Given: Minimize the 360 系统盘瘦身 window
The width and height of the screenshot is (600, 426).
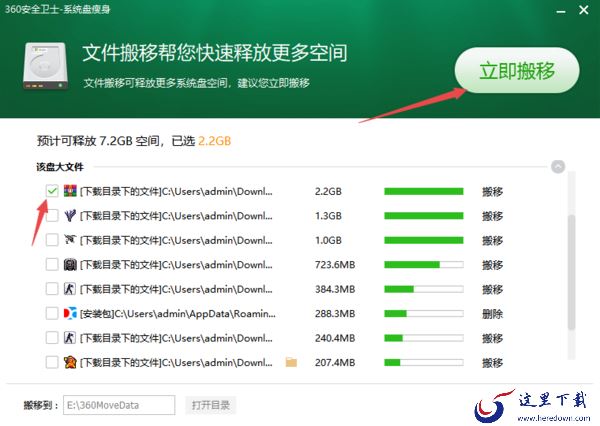Looking at the screenshot, I should point(561,11).
